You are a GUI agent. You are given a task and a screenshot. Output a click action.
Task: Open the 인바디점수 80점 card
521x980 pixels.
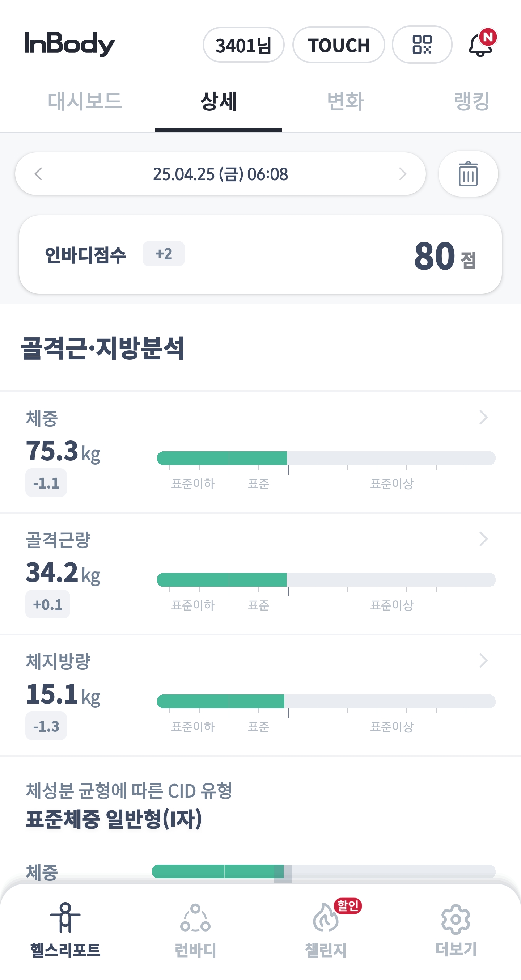[x=260, y=254]
